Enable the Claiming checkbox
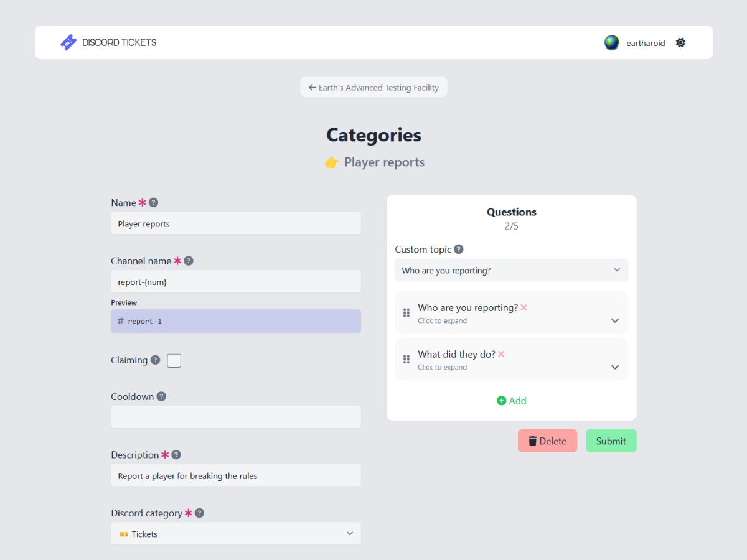The image size is (747, 560). pos(174,360)
